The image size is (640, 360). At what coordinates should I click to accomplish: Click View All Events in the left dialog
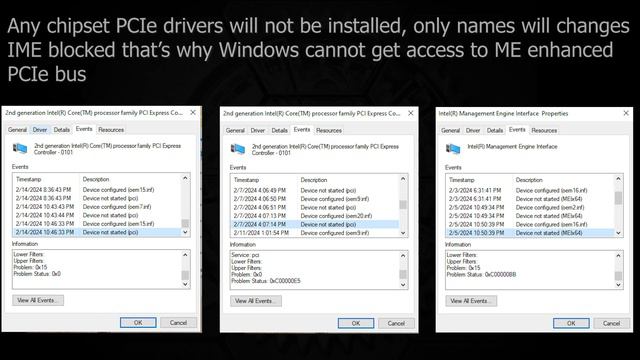coord(38,300)
